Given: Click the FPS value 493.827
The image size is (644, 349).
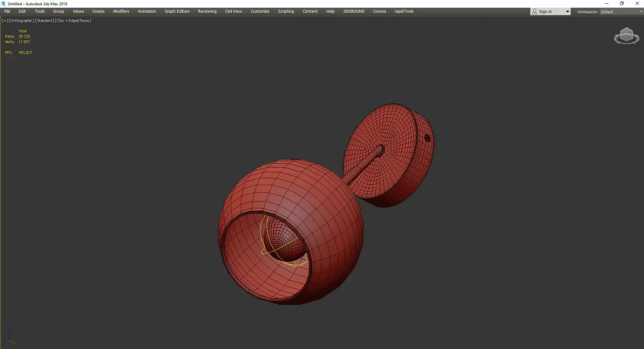Looking at the screenshot, I should point(25,53).
